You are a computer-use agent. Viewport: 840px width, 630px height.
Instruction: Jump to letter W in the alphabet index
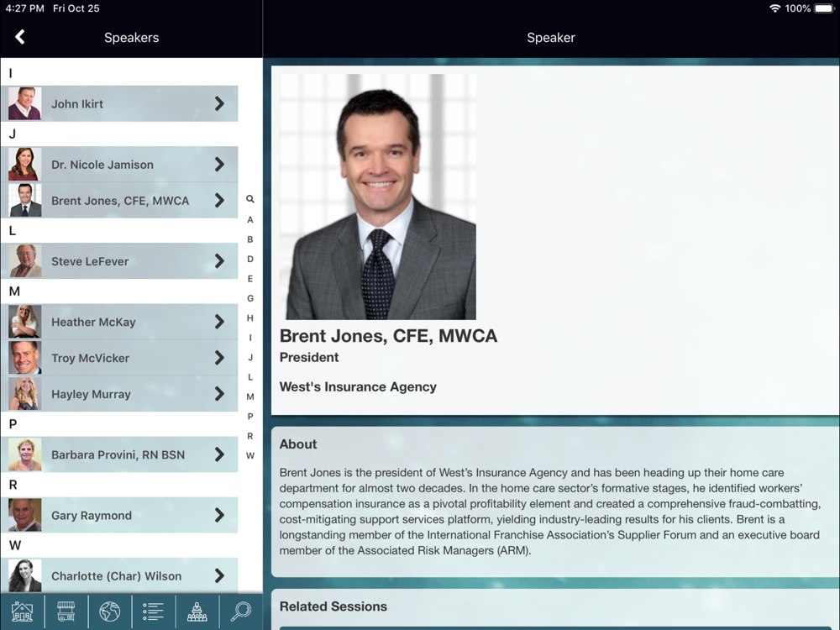tap(250, 456)
